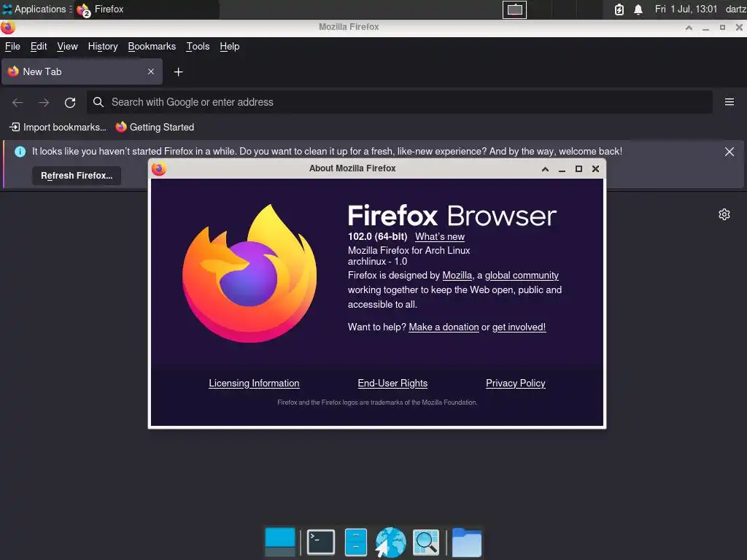Launch web browser globe icon in dock
747x560 pixels.
click(x=390, y=542)
